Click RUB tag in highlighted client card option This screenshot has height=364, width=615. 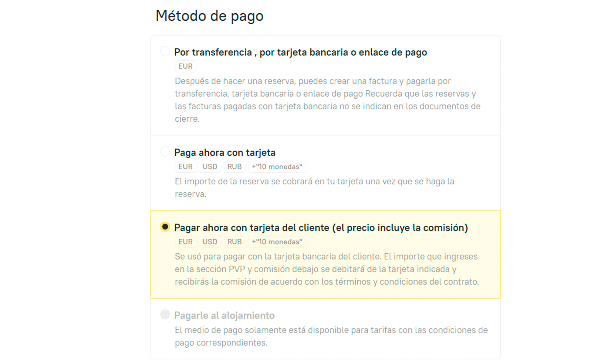[234, 242]
